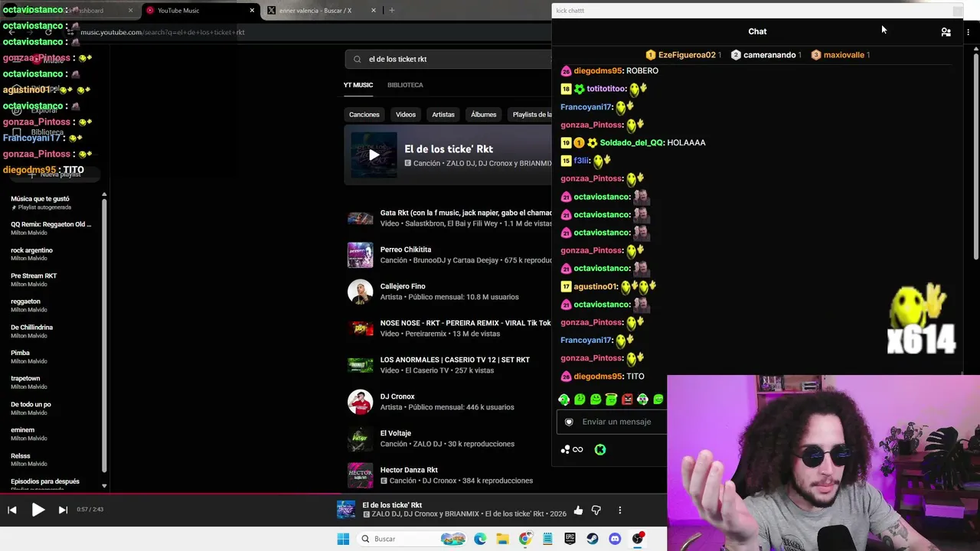Open the three-dot player options menu
The image size is (980, 551).
(x=620, y=510)
